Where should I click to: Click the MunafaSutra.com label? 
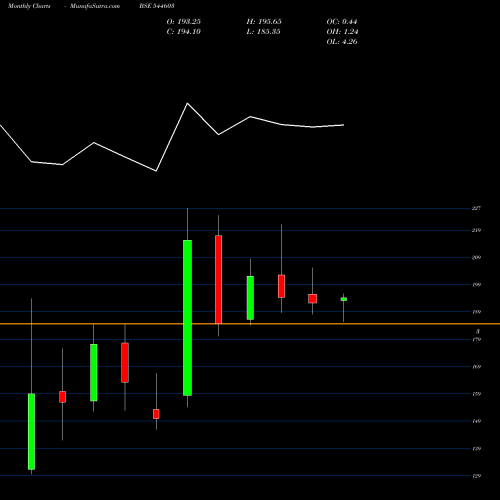tap(95, 6)
